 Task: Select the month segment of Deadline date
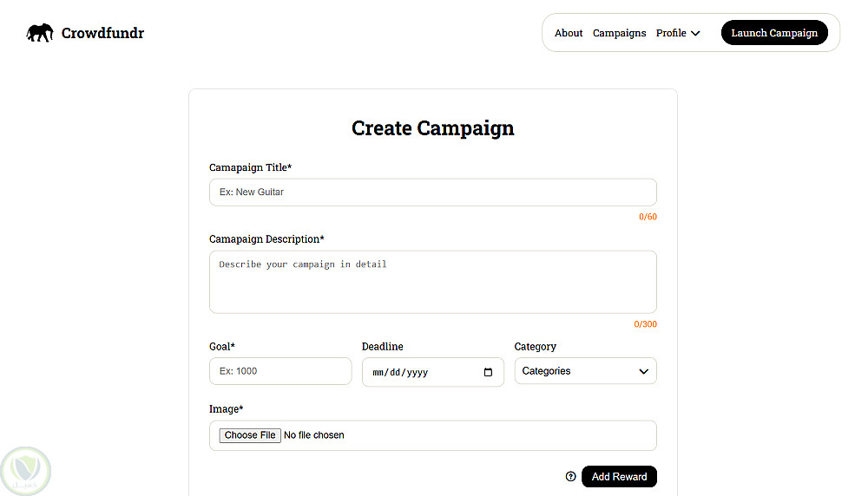(378, 372)
